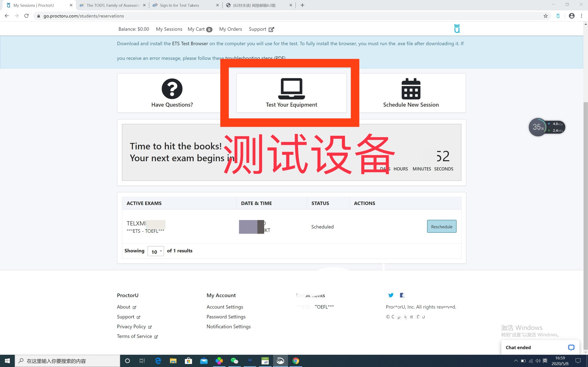Open the ProctorU Twitter page

pos(391,295)
